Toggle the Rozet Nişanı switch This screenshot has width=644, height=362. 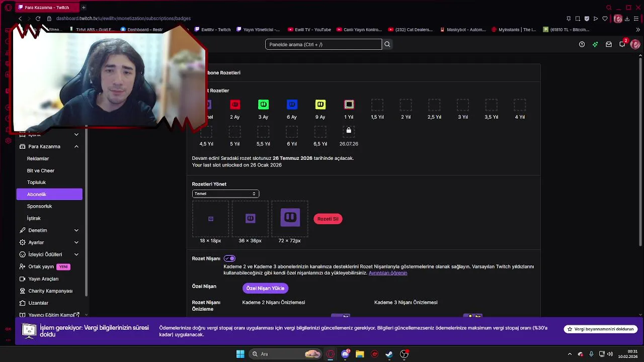(x=229, y=258)
